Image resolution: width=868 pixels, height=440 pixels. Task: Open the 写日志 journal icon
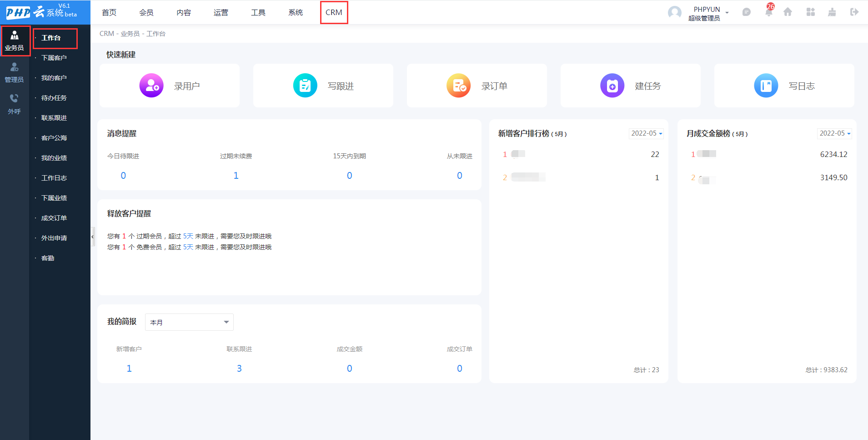click(766, 86)
